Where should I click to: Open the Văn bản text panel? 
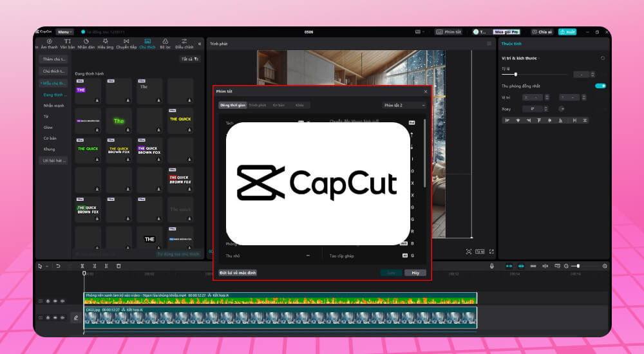pos(68,44)
